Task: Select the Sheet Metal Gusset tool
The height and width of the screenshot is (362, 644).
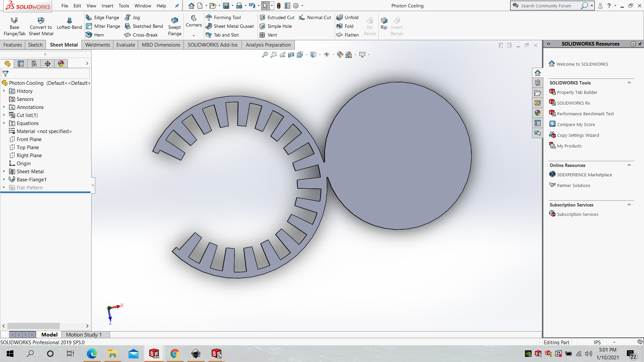Action: [230, 26]
